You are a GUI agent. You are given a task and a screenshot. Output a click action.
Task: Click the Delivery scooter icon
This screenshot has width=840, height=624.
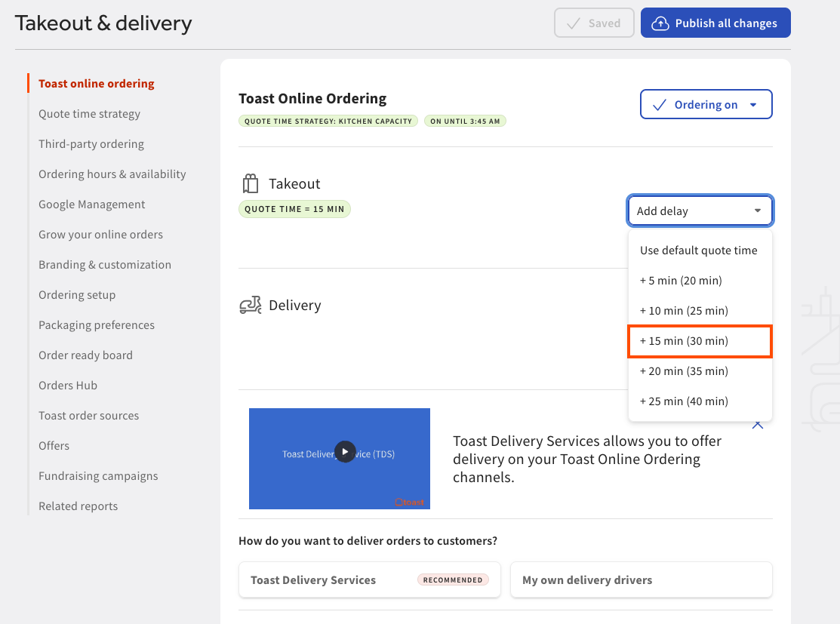[x=250, y=305]
